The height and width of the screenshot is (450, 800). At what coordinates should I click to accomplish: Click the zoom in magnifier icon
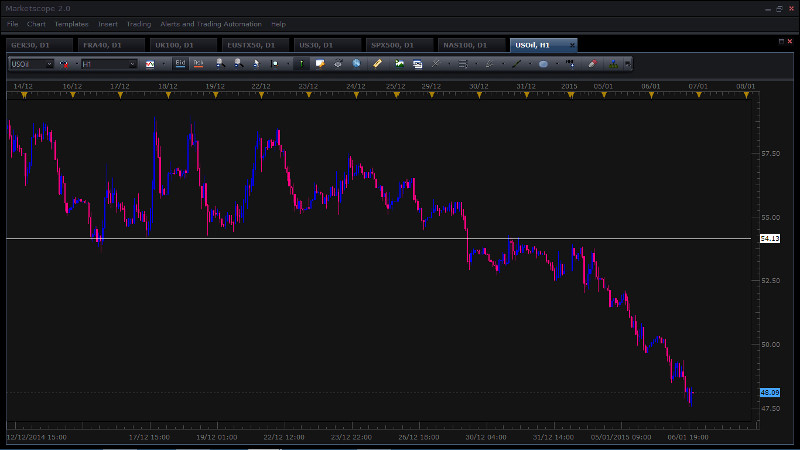coord(220,64)
